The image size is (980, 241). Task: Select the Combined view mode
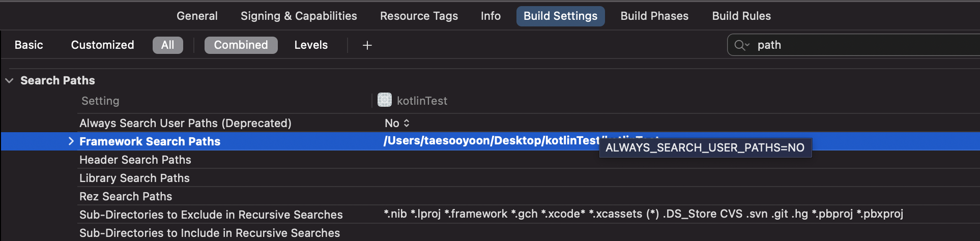[241, 45]
